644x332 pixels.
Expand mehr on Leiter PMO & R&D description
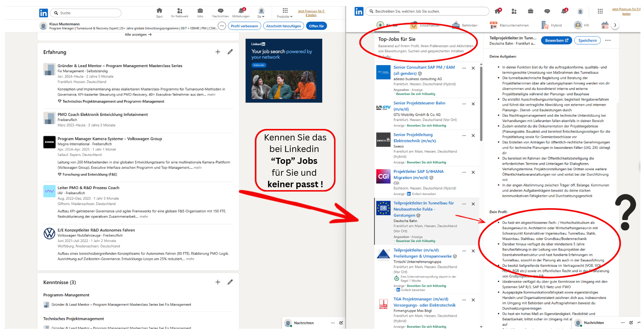144,216
